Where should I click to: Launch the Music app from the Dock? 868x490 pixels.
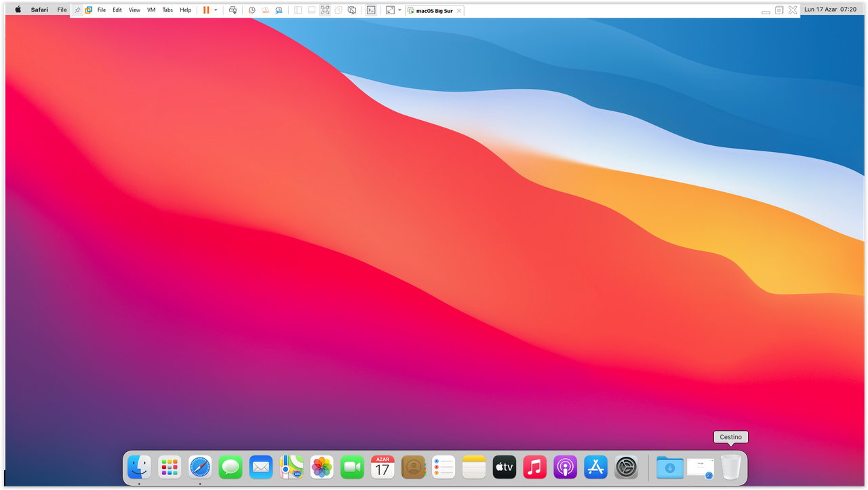point(535,467)
